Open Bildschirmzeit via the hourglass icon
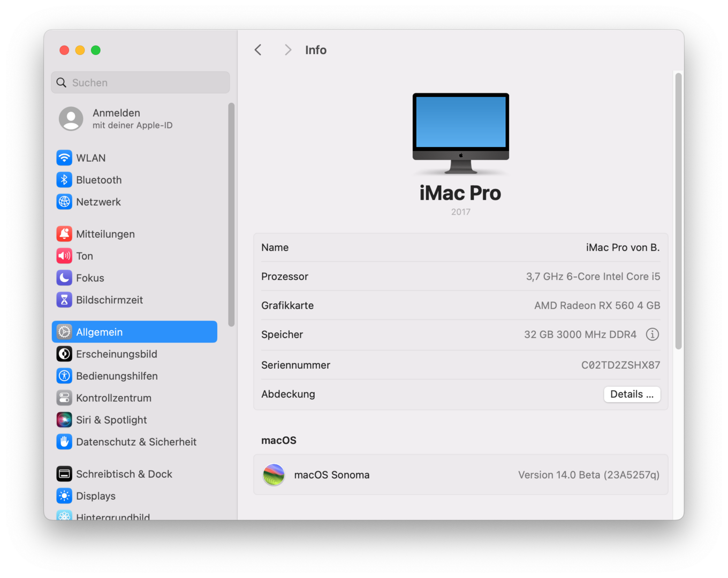Image resolution: width=728 pixels, height=578 pixels. [64, 300]
